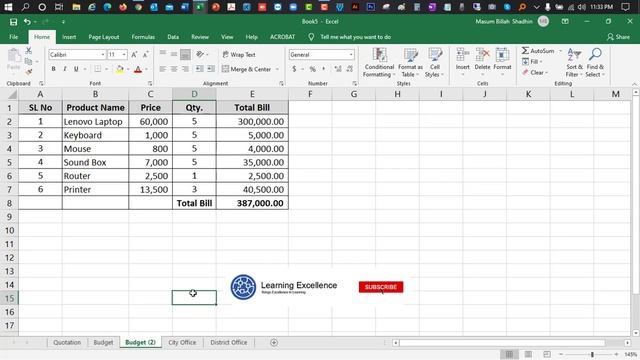
Task: Switch to the Page Layout ribbon tab
Action: (x=104, y=37)
